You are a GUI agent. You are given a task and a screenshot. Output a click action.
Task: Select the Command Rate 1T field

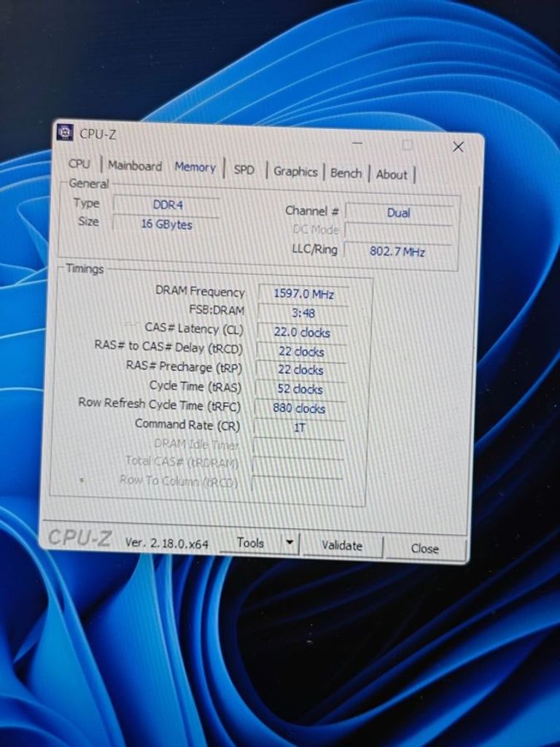click(x=300, y=428)
